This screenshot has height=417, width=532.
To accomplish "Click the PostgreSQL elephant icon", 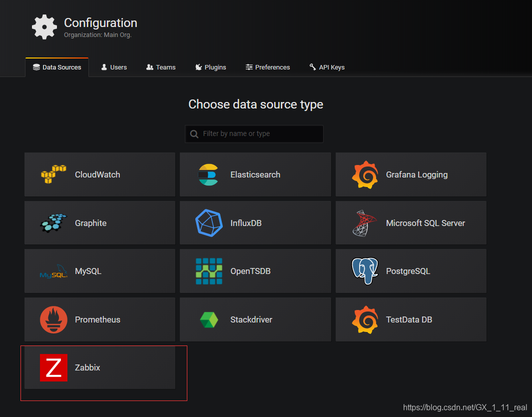I will click(x=365, y=271).
